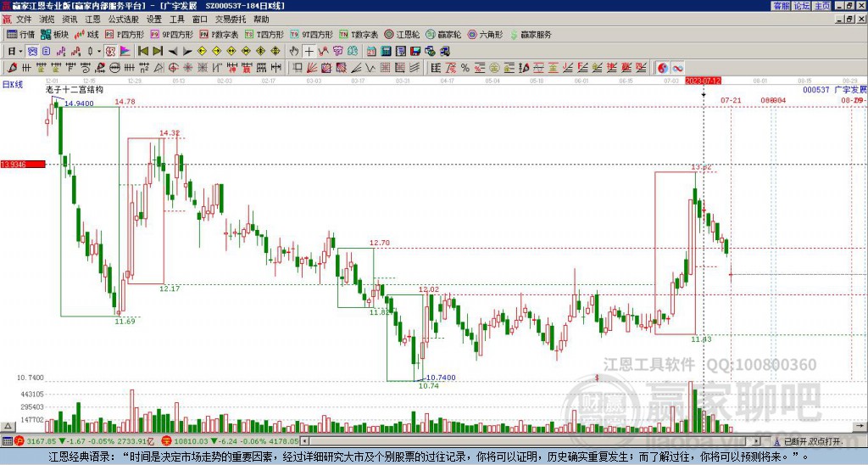Open the 帮助 menu

pyautogui.click(x=261, y=20)
